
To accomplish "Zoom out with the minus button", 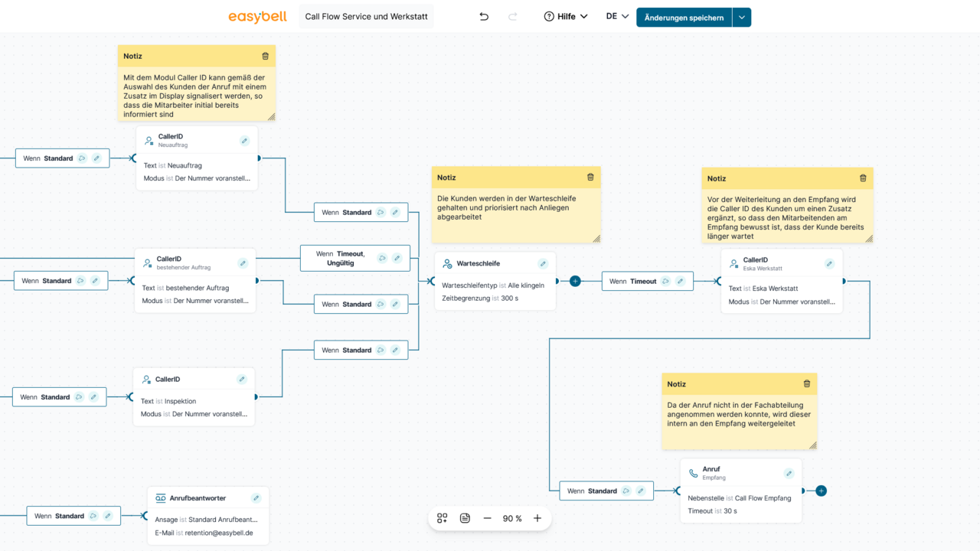I will tap(488, 518).
